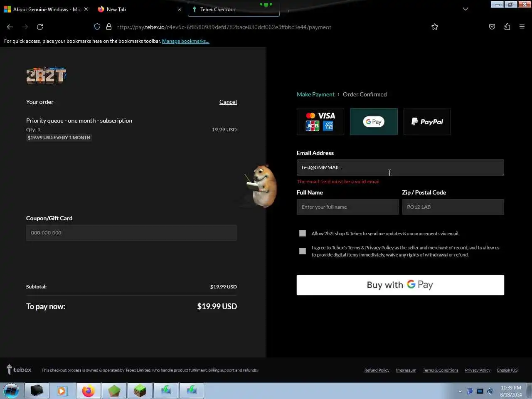Show hidden system tray icons
Image resolution: width=532 pixels, height=399 pixels.
(460, 391)
